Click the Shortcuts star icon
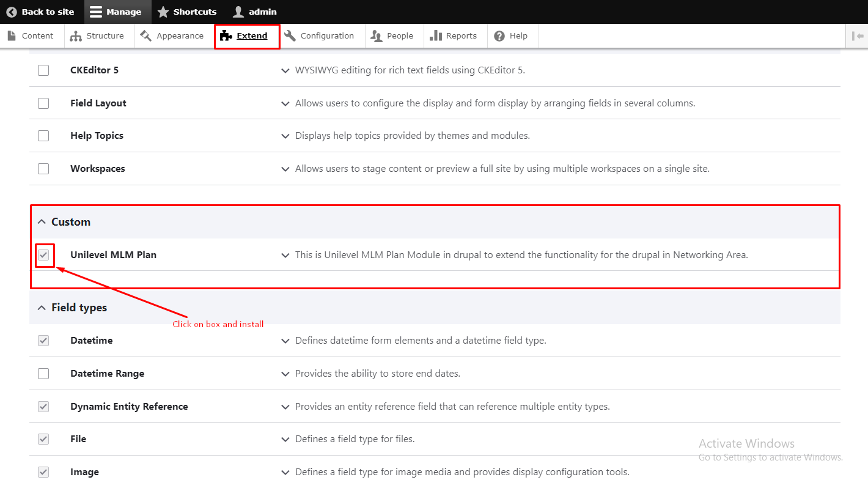 [x=163, y=12]
